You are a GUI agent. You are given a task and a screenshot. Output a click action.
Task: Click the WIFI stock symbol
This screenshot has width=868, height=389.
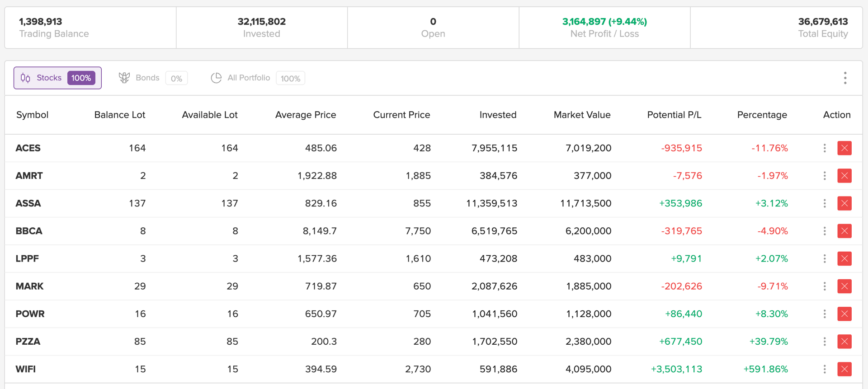click(x=26, y=369)
